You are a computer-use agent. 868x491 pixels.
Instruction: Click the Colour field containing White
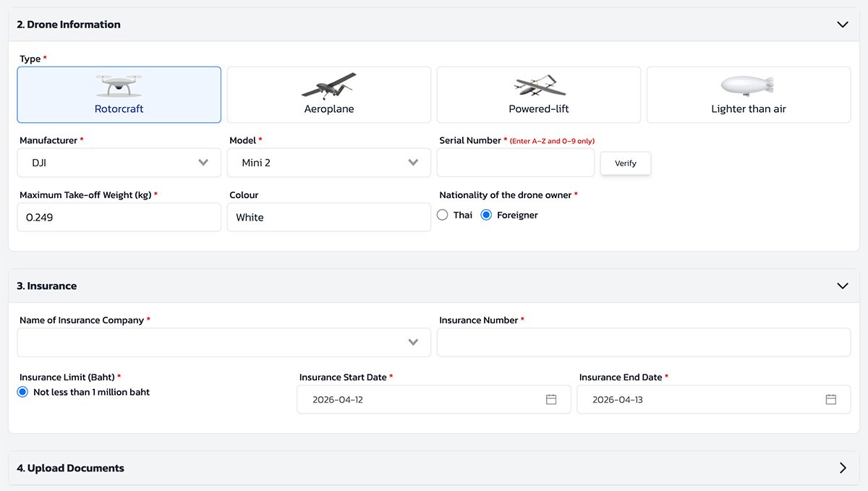pyautogui.click(x=328, y=217)
